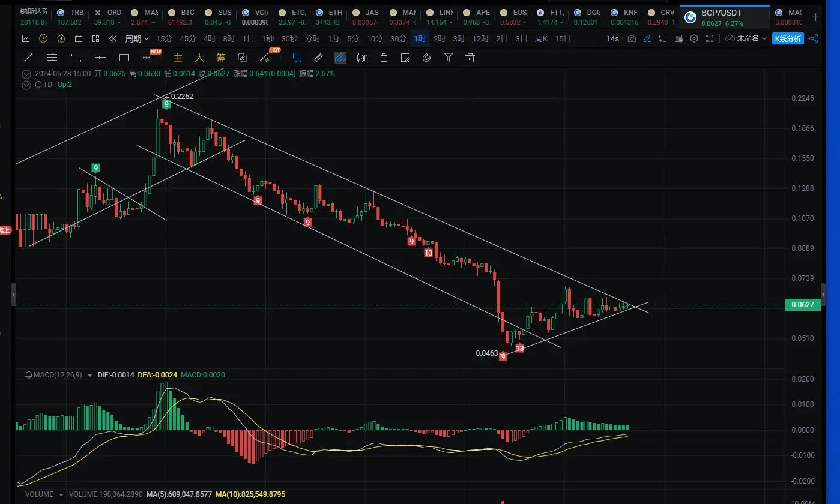Click the 主 indicator button
840x504 pixels.
[178, 58]
